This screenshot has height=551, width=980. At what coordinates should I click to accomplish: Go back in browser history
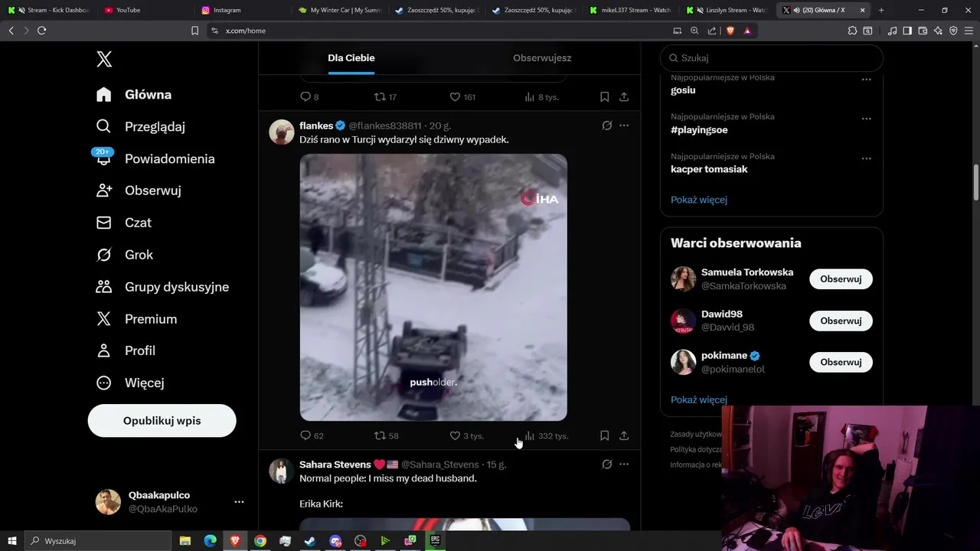pyautogui.click(x=11, y=31)
